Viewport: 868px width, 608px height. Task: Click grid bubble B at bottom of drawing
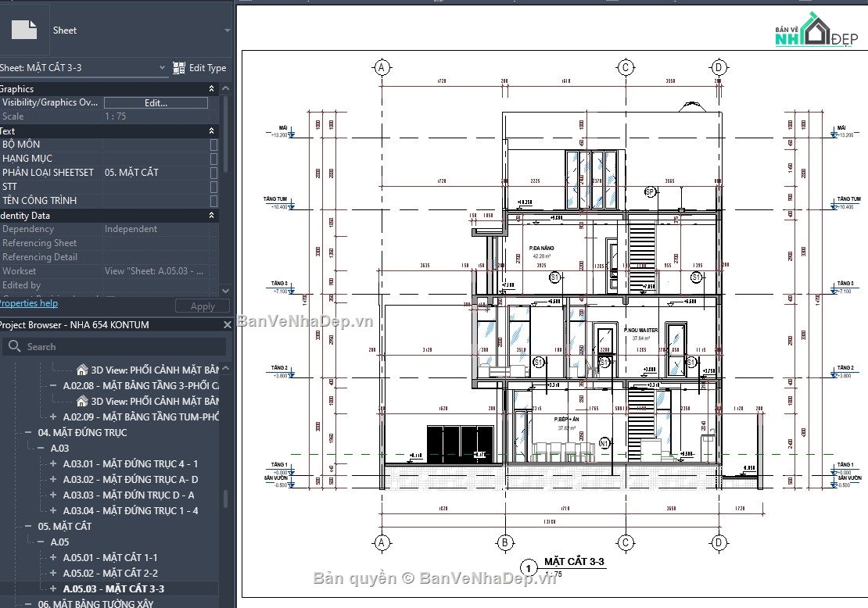point(504,542)
